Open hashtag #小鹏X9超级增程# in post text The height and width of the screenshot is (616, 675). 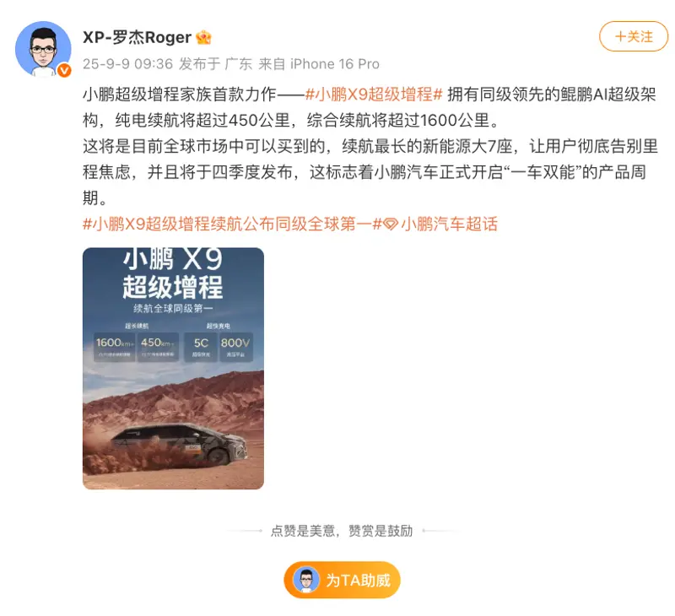tap(374, 94)
